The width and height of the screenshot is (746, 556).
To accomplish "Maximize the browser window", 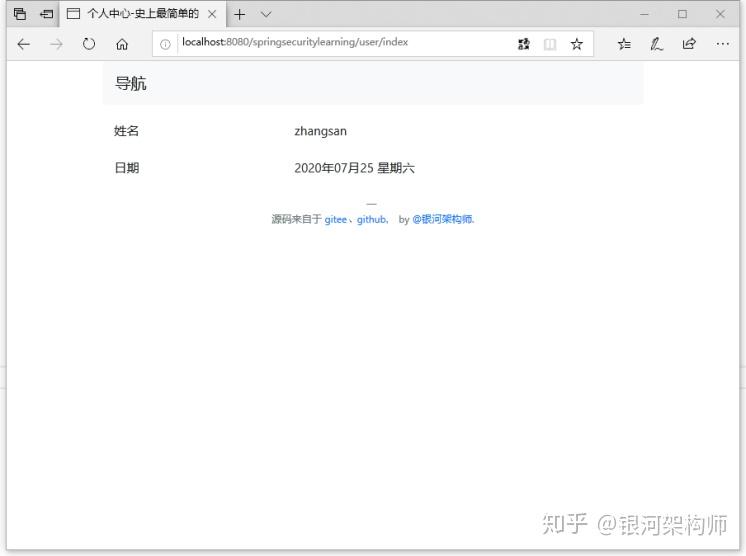I will point(682,14).
